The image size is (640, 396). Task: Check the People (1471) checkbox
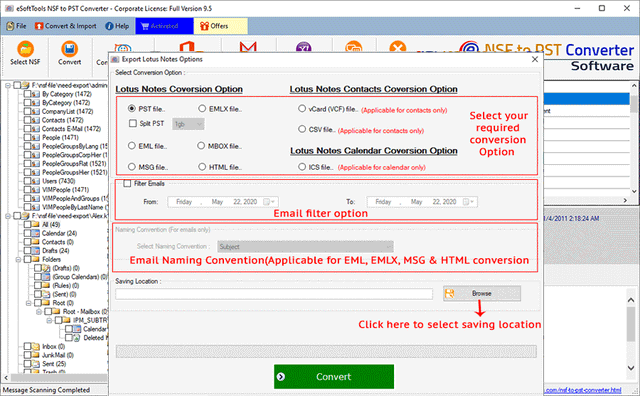pyautogui.click(x=27, y=138)
